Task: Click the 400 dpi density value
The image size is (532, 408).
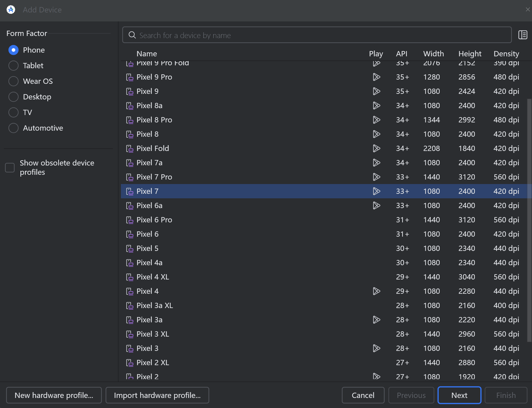Action: point(506,305)
